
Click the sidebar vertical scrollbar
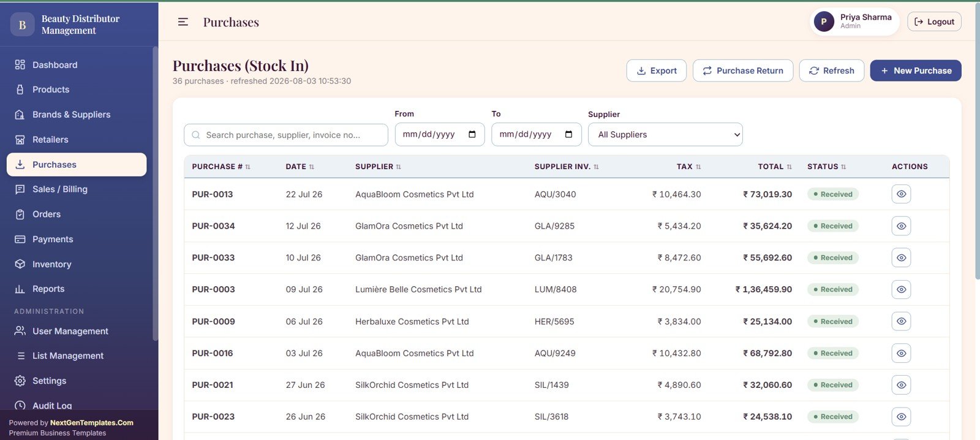156,193
